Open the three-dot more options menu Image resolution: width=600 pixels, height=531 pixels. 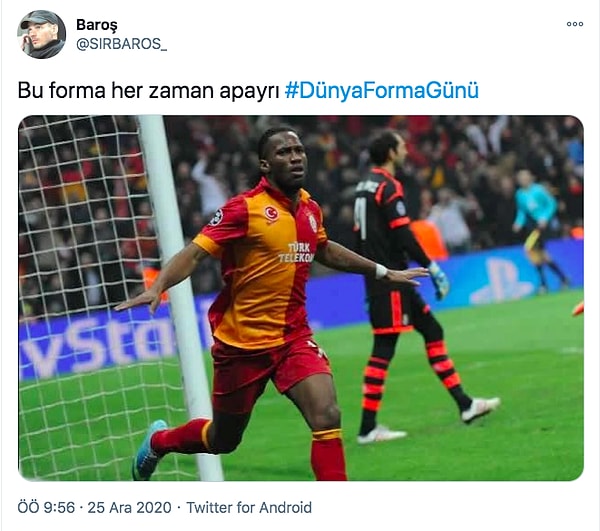pos(575,24)
